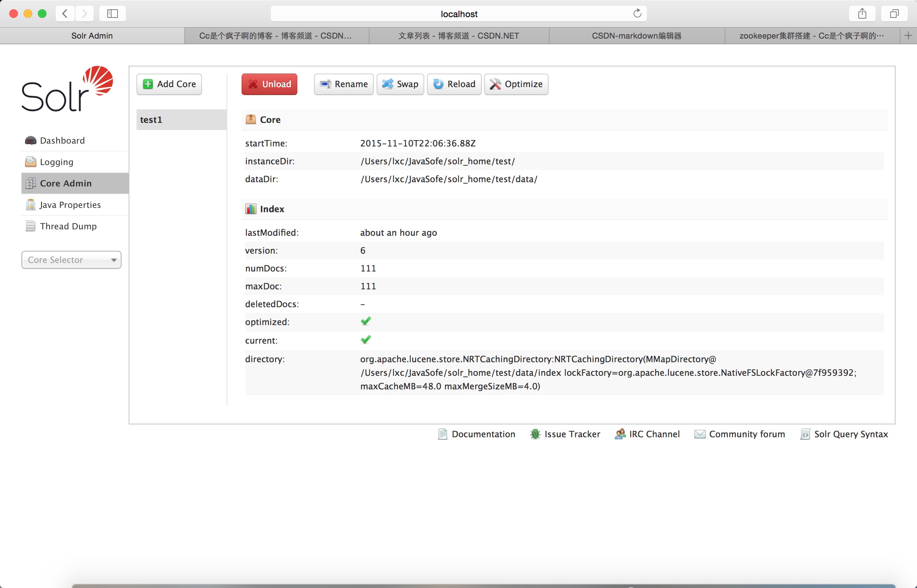Click the instanceDir path value
The width and height of the screenshot is (917, 588).
[x=438, y=161]
